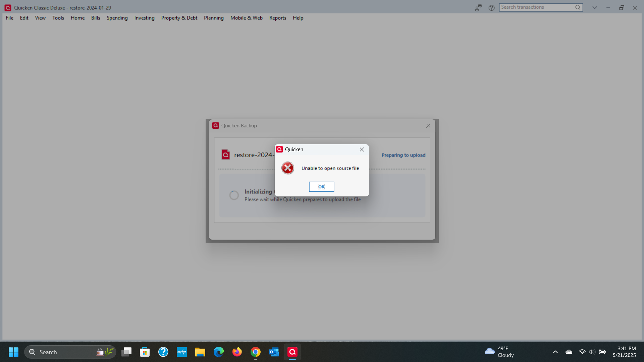This screenshot has height=362, width=644.
Task: Open Task View from the taskbar
Action: coord(126,352)
